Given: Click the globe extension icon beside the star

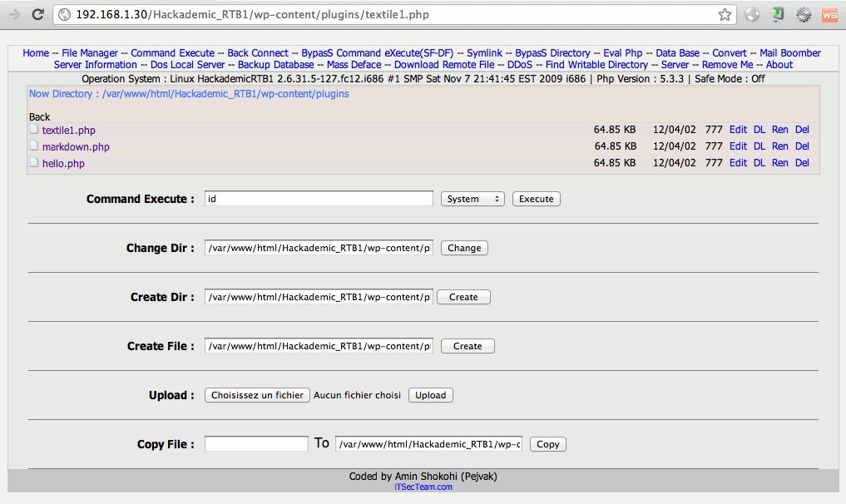Looking at the screenshot, I should [x=752, y=14].
